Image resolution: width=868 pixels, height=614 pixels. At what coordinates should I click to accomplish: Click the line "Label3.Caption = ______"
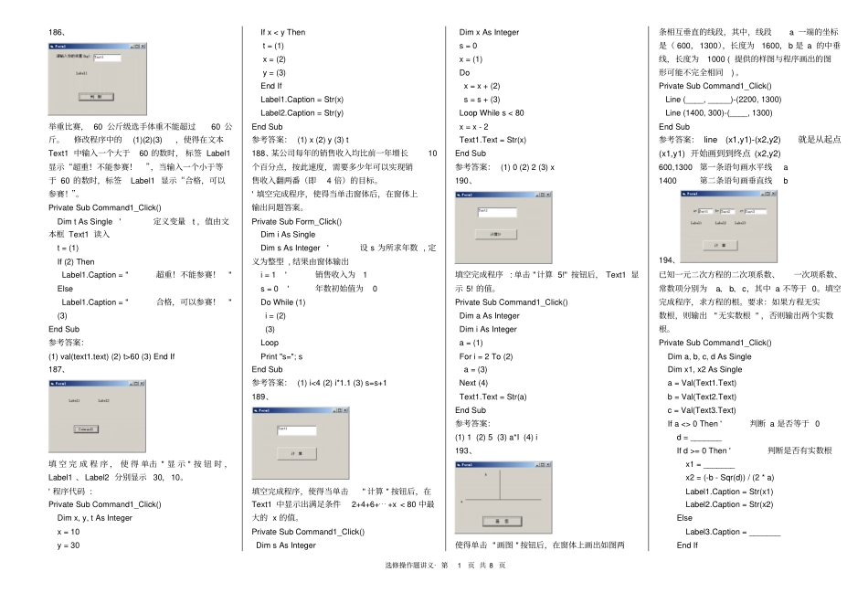pos(733,532)
